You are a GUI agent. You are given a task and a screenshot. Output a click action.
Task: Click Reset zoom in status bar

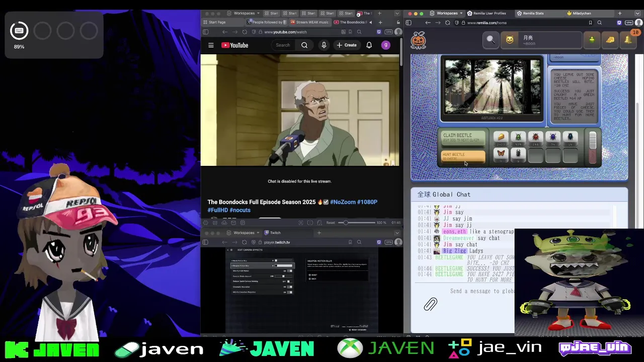coord(331,223)
